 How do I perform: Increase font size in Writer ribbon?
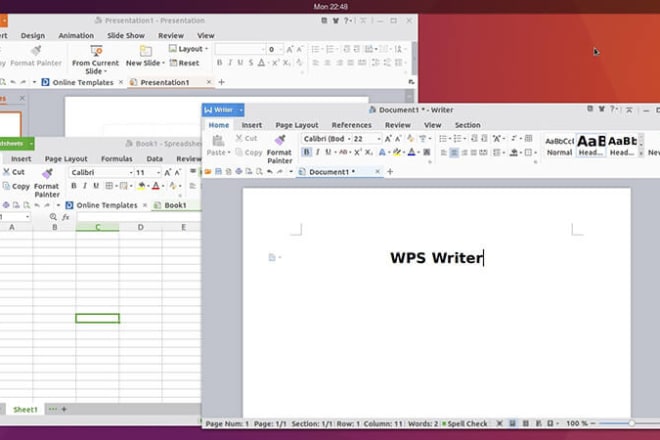click(x=388, y=139)
